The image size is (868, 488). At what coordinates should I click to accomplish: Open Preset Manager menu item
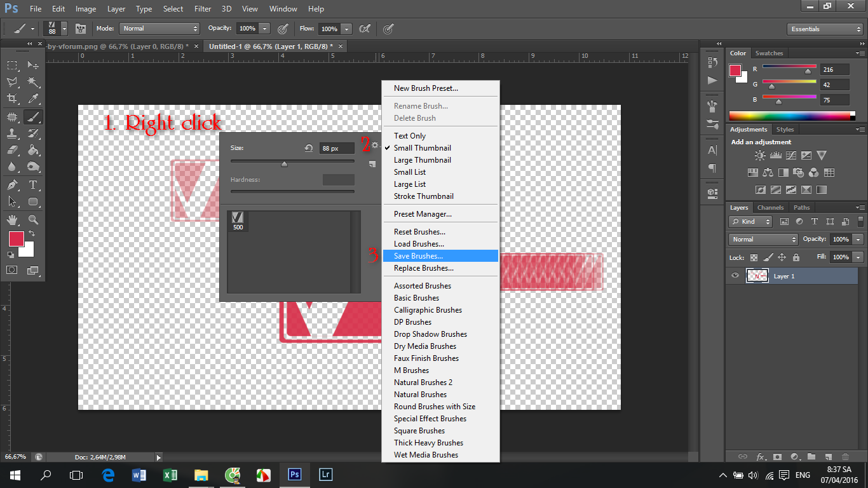click(x=440, y=213)
